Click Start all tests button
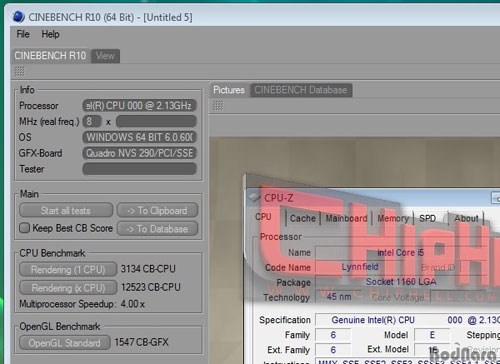Viewport: 500px width, 364px height. point(66,210)
